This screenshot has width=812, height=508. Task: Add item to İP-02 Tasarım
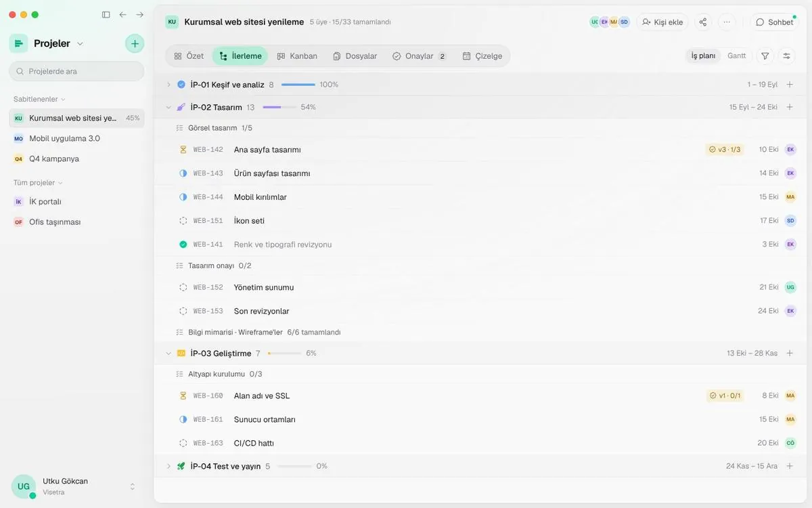coord(790,107)
